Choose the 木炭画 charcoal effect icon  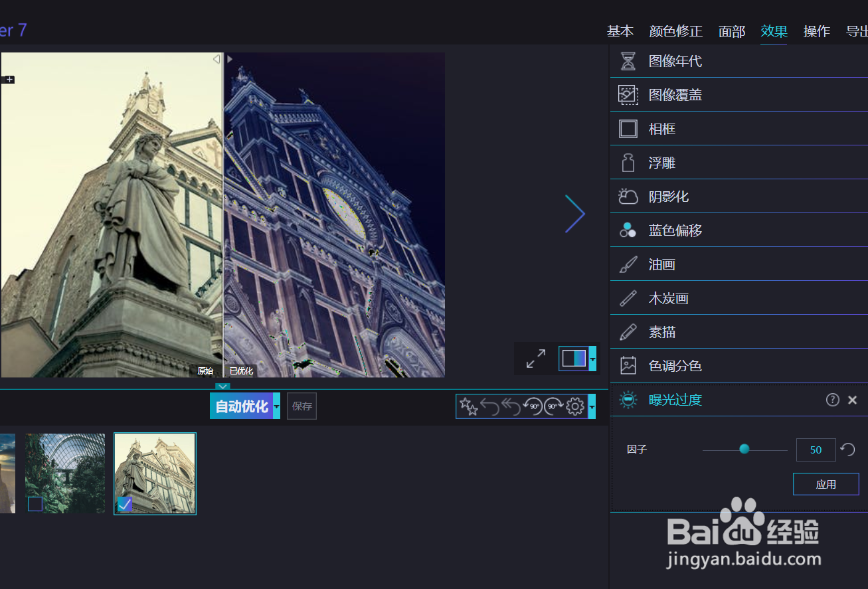628,298
